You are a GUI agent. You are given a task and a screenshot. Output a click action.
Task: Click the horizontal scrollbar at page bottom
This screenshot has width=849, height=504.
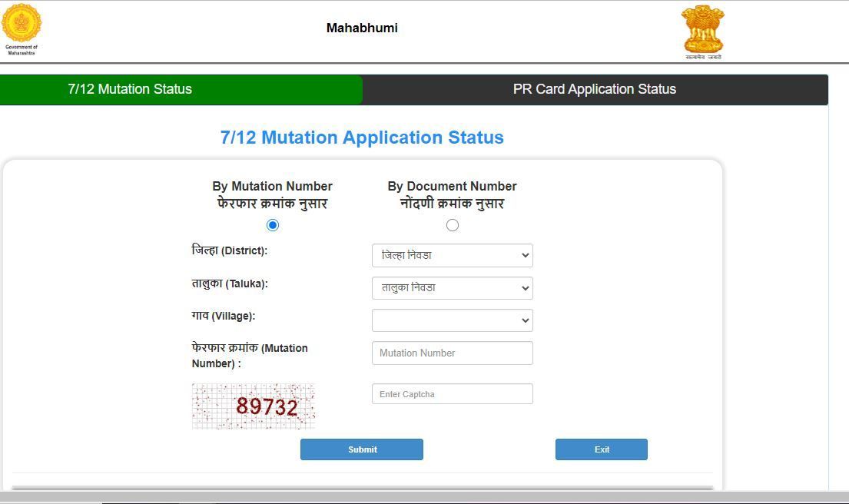pyautogui.click(x=424, y=498)
